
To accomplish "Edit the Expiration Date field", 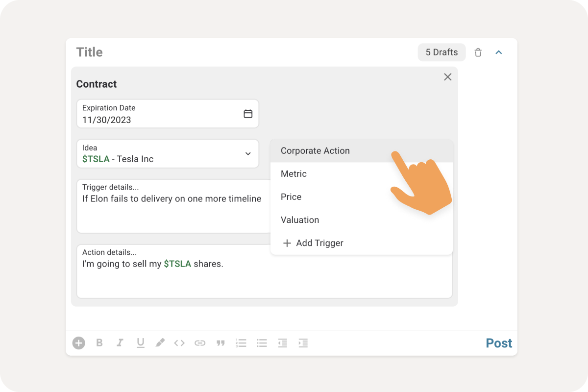I will click(168, 114).
